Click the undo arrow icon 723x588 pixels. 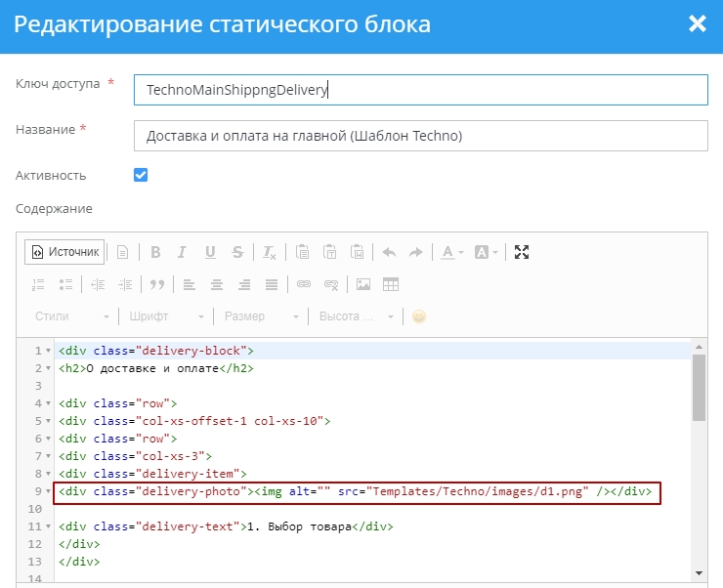[389, 252]
